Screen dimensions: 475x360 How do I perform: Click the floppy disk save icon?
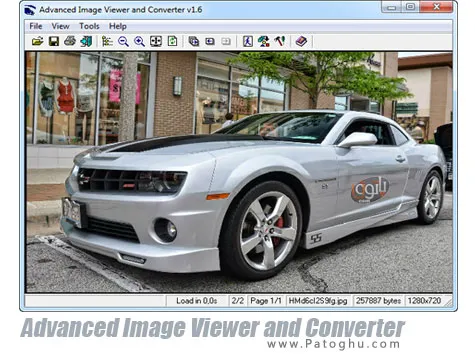coord(54,41)
